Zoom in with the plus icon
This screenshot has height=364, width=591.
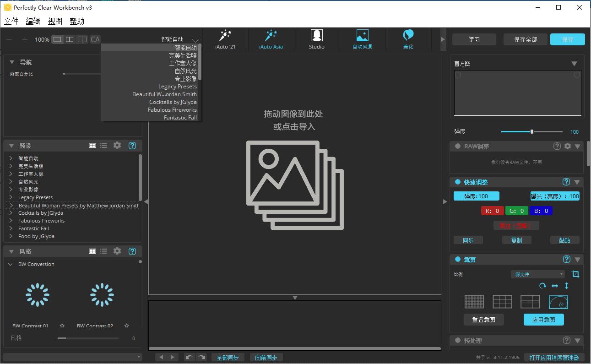[x=25, y=39]
